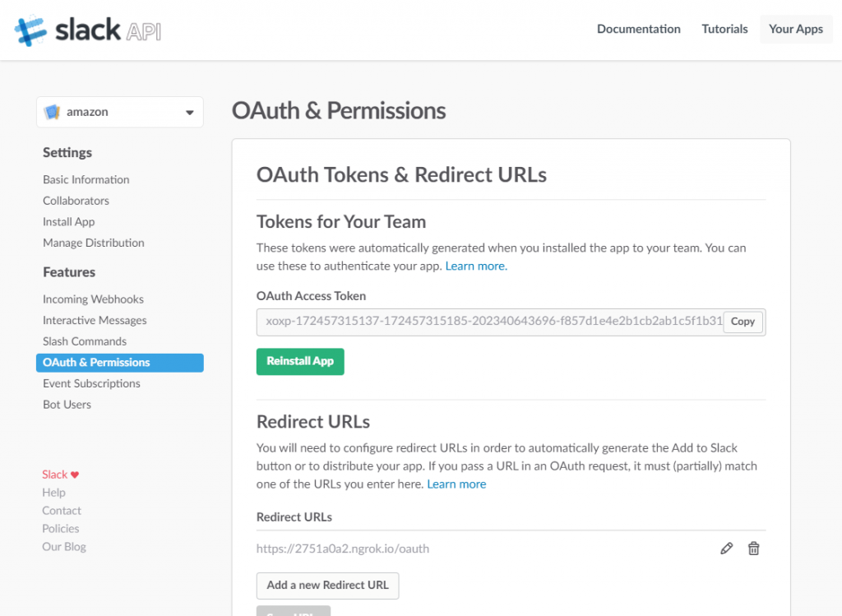Copy the OAuth access token
This screenshot has width=842, height=616.
[x=743, y=322]
